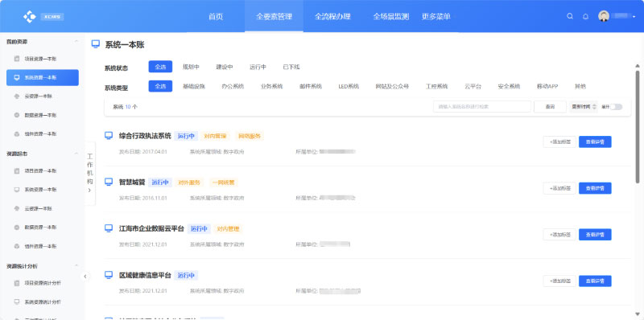The height and width of the screenshot is (320, 644).
Task: Click the monitor icon beside 综合行政执法系统
Action: point(109,135)
